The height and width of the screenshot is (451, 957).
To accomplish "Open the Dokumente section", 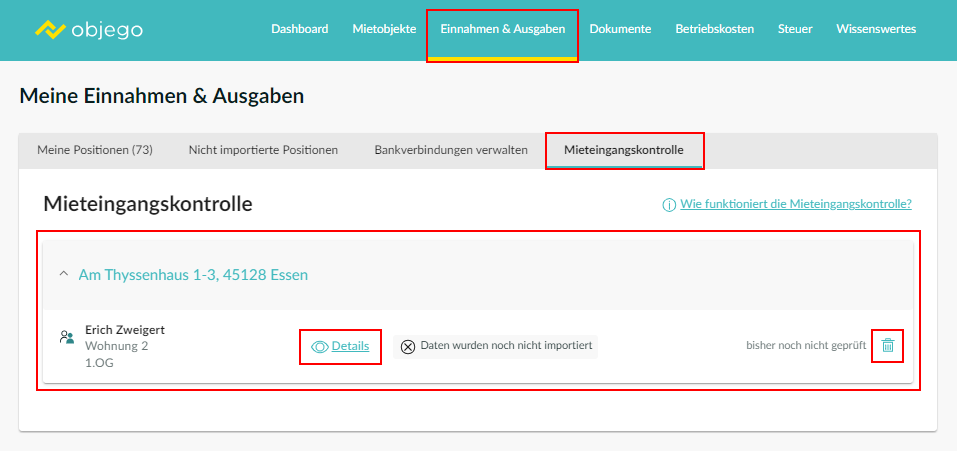I will [620, 29].
